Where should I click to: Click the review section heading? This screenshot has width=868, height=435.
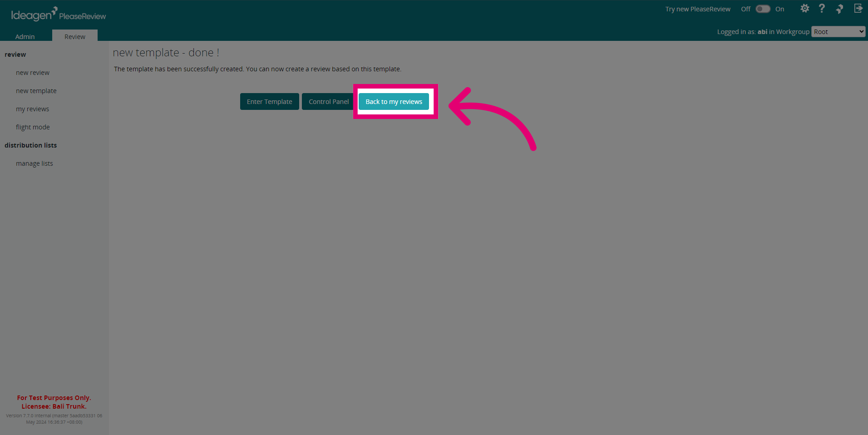(x=15, y=54)
